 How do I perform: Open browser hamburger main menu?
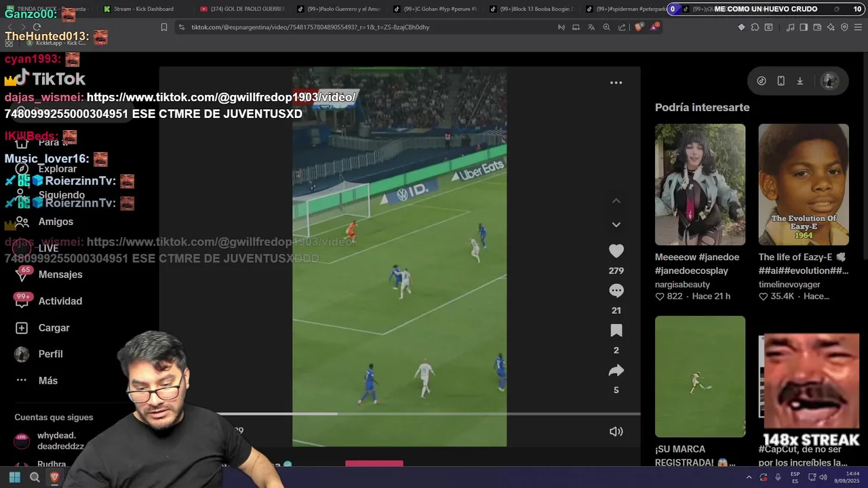859,27
